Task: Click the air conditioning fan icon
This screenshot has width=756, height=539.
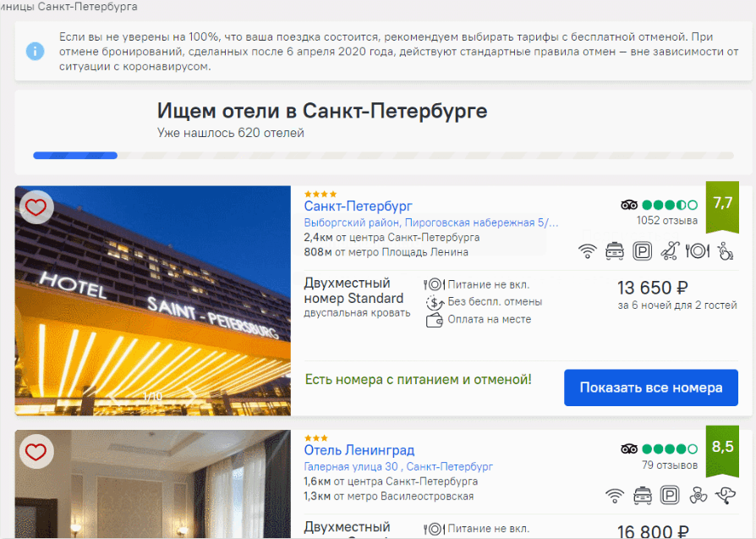Action: 698,496
